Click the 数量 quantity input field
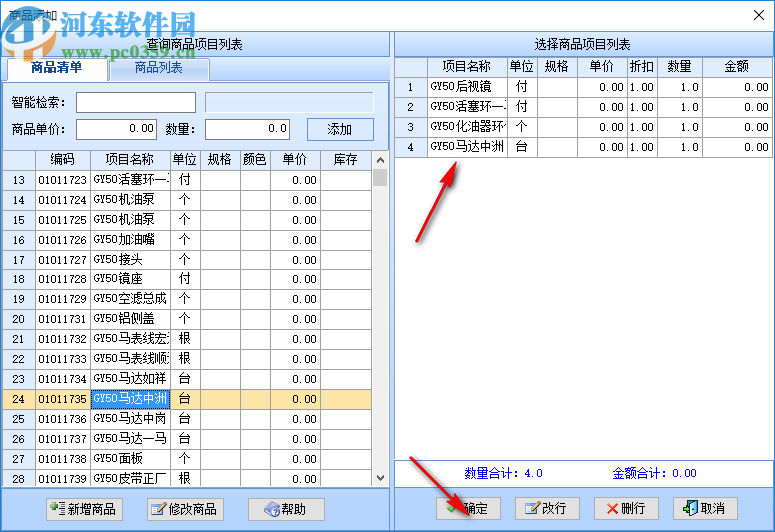This screenshot has width=775, height=532. point(247,129)
